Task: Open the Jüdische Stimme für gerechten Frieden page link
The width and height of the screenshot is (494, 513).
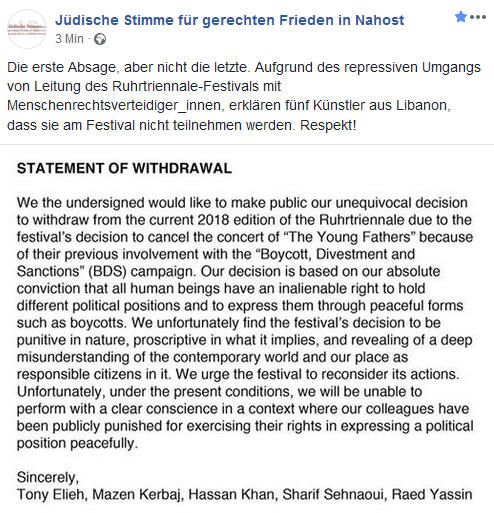Action: point(230,20)
